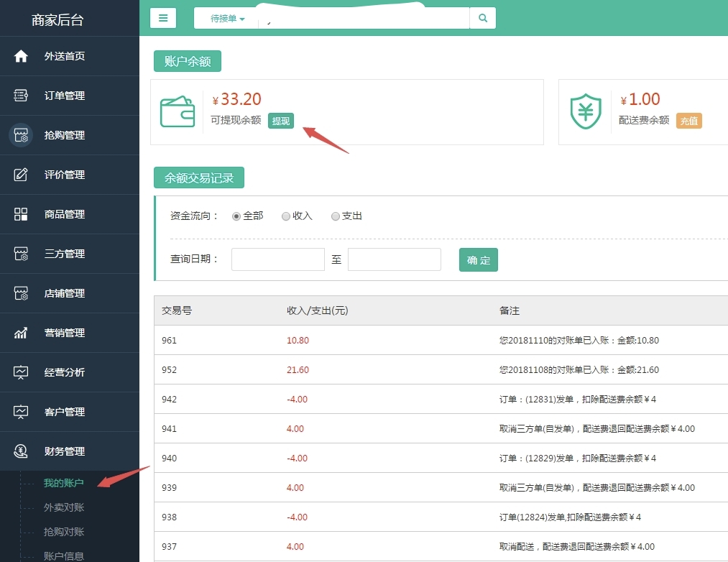Open 外卖对账 submenu item
Screen dimensions: 728x562
[x=64, y=507]
